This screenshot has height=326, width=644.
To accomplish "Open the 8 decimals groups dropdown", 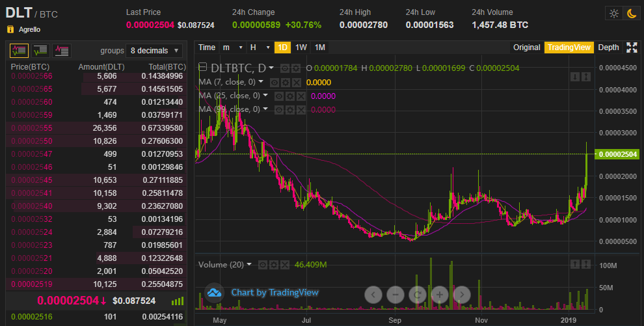I will [x=155, y=51].
